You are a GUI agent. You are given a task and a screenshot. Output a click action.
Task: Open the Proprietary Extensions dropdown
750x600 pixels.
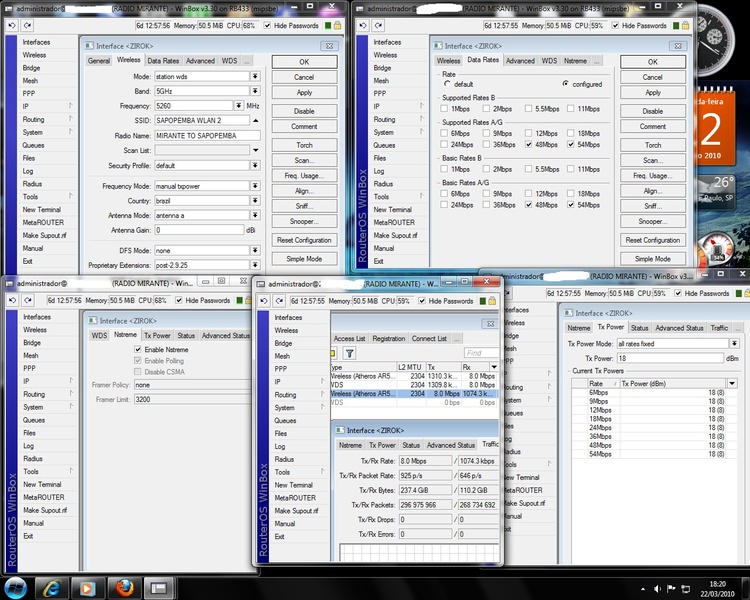click(255, 265)
